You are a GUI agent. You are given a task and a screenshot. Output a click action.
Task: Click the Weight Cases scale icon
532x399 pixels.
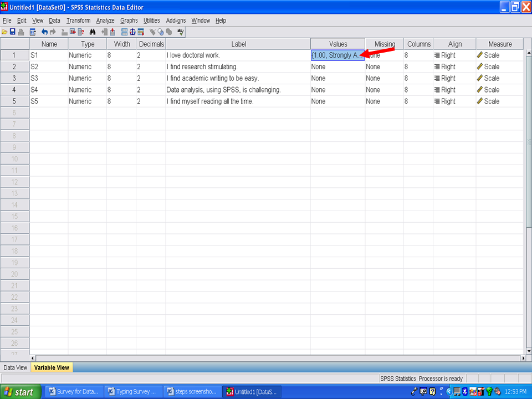coord(134,32)
